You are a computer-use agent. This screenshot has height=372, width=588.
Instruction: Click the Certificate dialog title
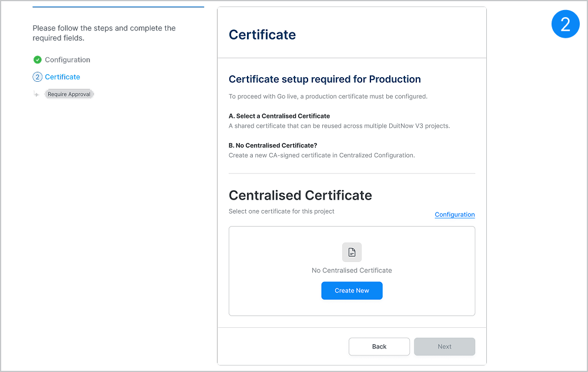click(x=262, y=35)
